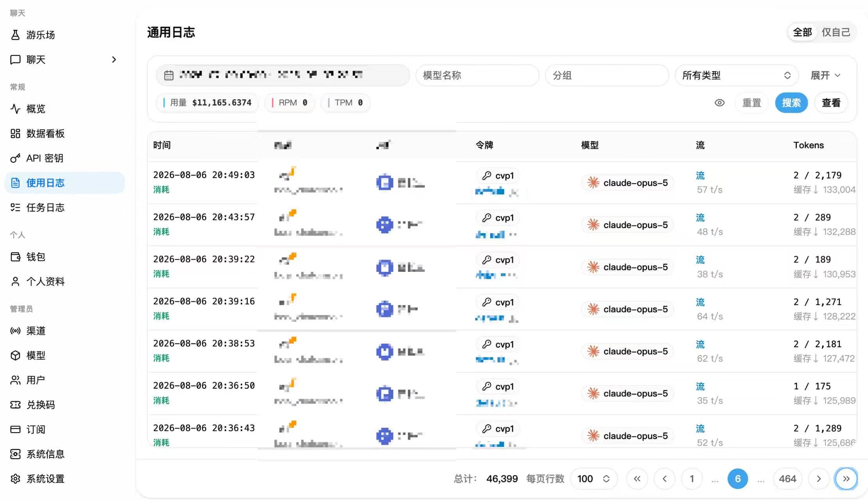Open the 钱包 wallet icon
868x500 pixels.
click(15, 257)
